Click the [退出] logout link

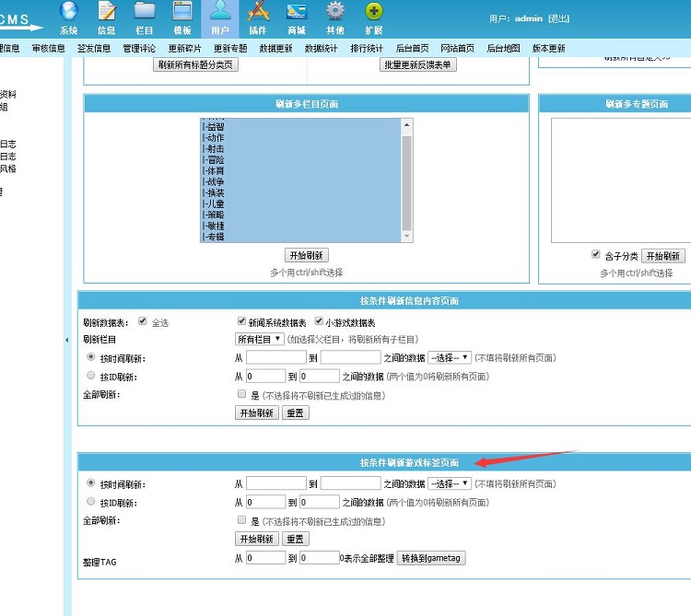click(x=559, y=18)
